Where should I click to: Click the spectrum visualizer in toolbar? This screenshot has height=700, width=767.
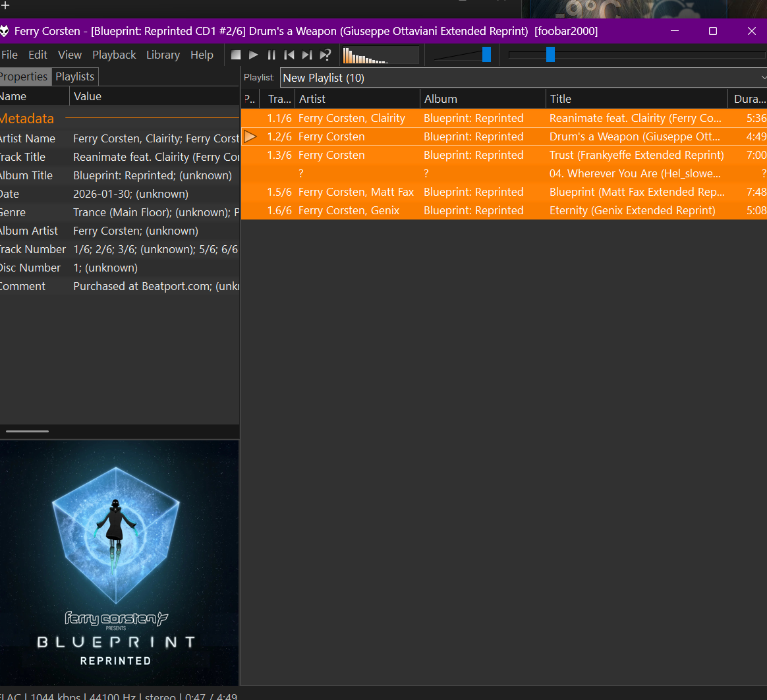pos(381,55)
